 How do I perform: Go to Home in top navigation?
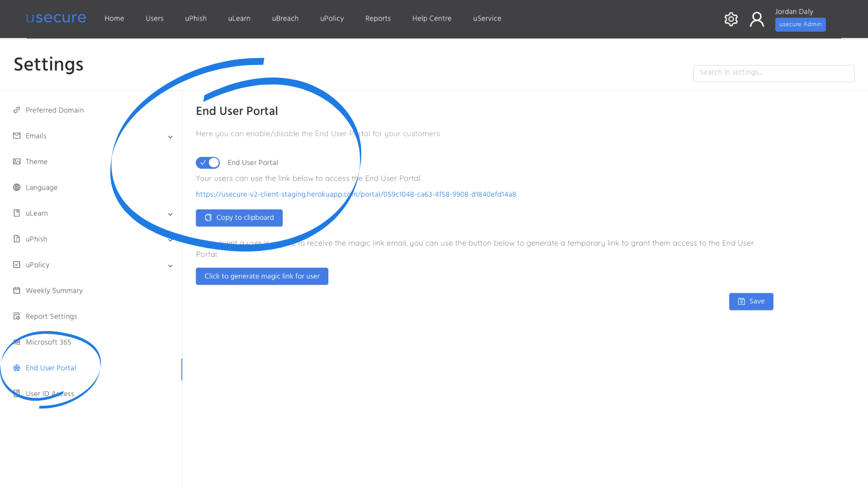point(114,18)
